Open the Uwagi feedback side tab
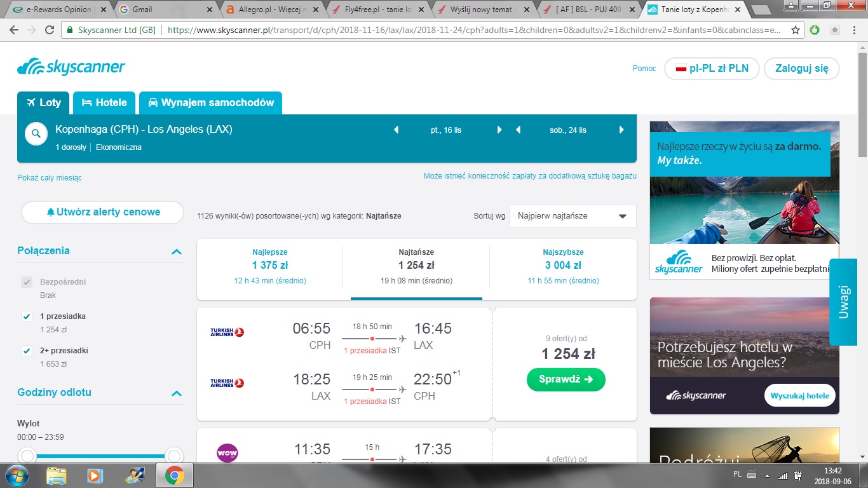The height and width of the screenshot is (488, 868). (x=844, y=302)
